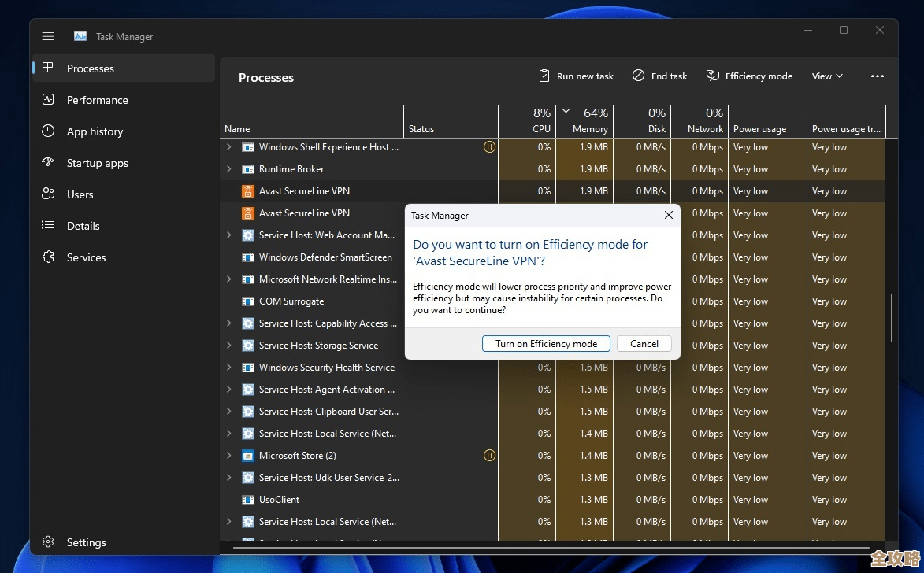Click the process list vertical scrollbar
The height and width of the screenshot is (573, 924).
coord(892,319)
